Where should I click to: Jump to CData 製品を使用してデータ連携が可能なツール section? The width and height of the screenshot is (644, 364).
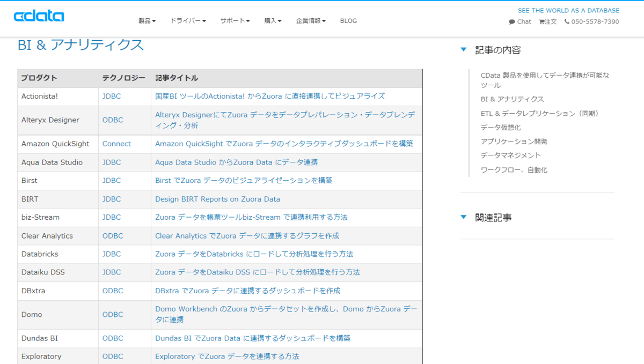pos(545,80)
